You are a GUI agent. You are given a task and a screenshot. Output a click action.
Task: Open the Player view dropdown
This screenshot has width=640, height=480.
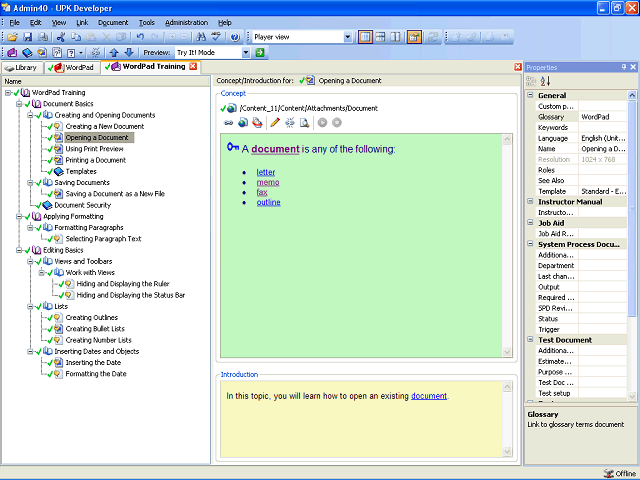pyautogui.click(x=347, y=37)
